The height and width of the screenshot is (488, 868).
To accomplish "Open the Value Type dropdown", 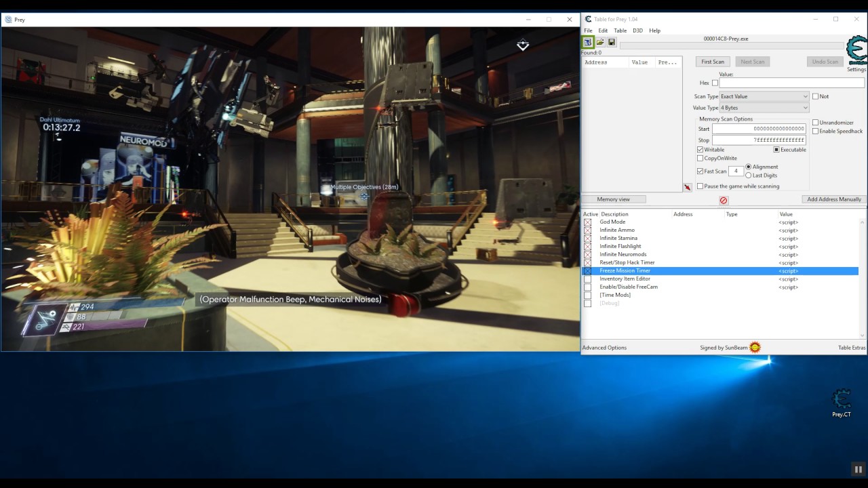I will [764, 108].
